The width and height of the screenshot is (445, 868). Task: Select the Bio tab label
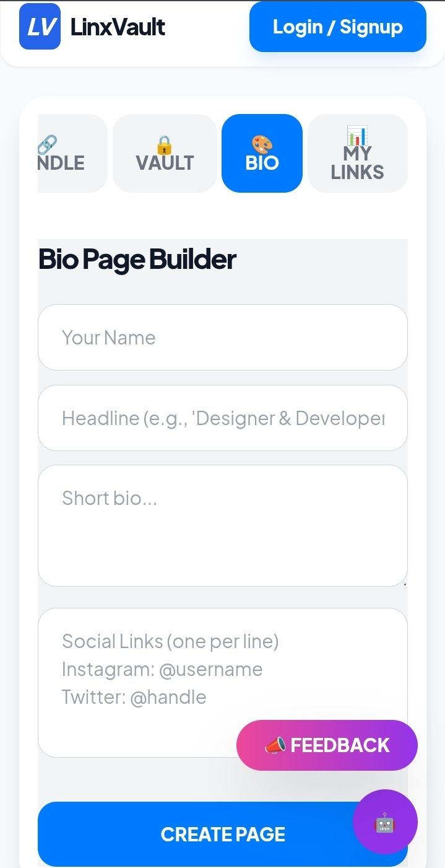262,163
